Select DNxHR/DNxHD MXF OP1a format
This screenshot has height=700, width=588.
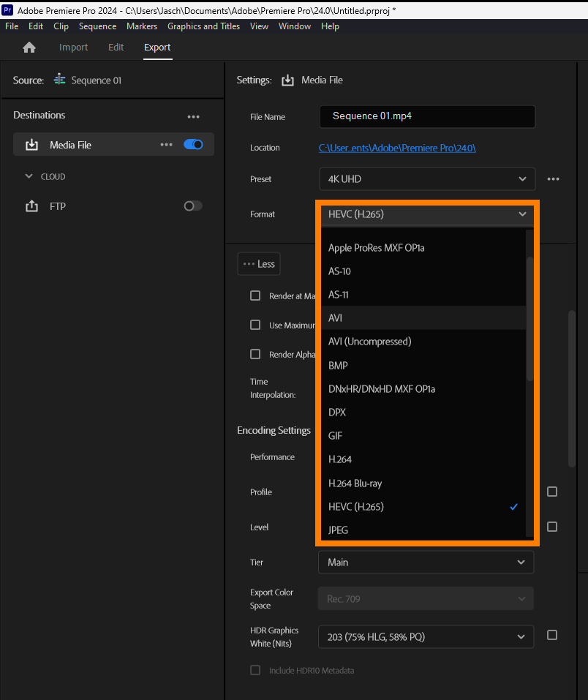pyautogui.click(x=423, y=389)
